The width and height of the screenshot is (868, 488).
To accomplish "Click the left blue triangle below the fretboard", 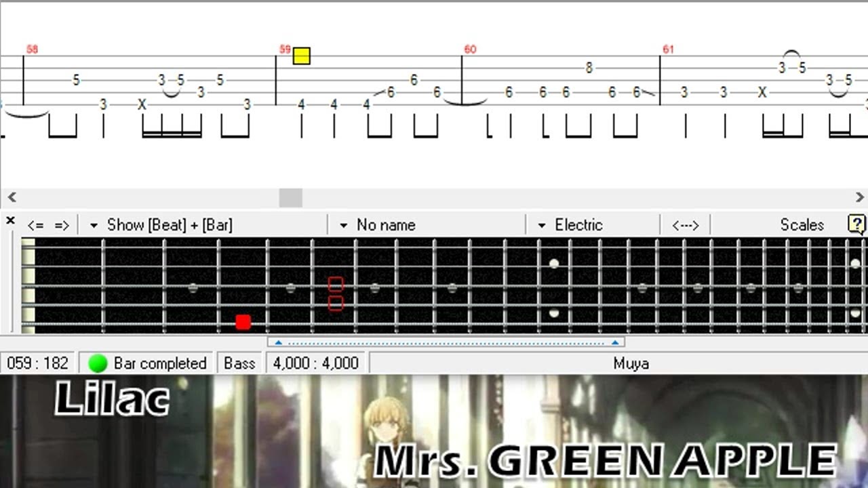I will (278, 343).
